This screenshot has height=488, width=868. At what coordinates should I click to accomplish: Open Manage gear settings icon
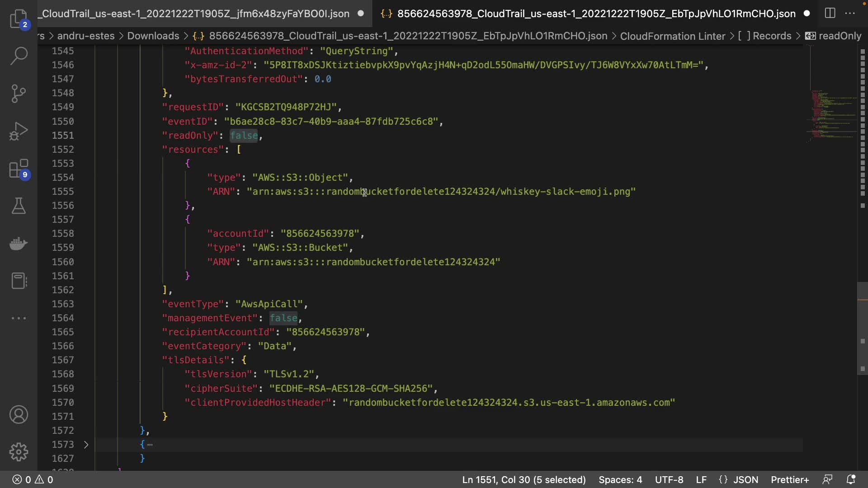point(19,452)
